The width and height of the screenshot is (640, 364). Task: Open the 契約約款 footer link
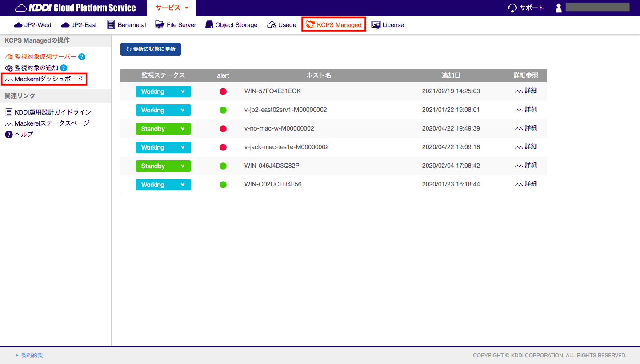(x=32, y=356)
